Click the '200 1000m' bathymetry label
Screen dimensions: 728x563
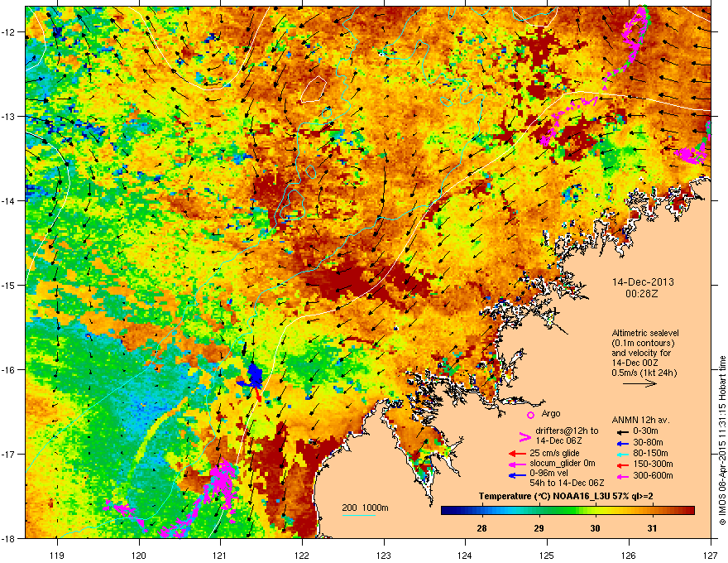pos(365,508)
